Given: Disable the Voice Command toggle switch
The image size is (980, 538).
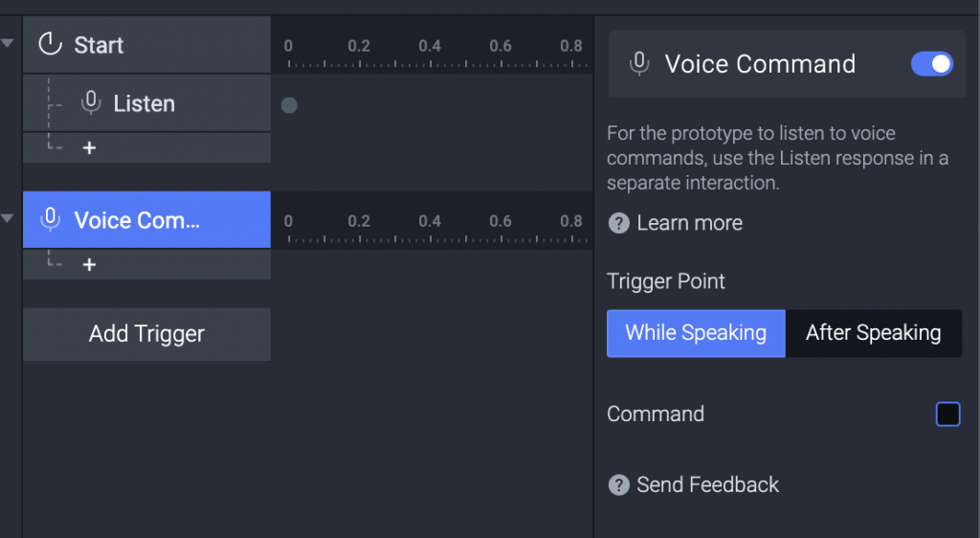Looking at the screenshot, I should (x=931, y=64).
